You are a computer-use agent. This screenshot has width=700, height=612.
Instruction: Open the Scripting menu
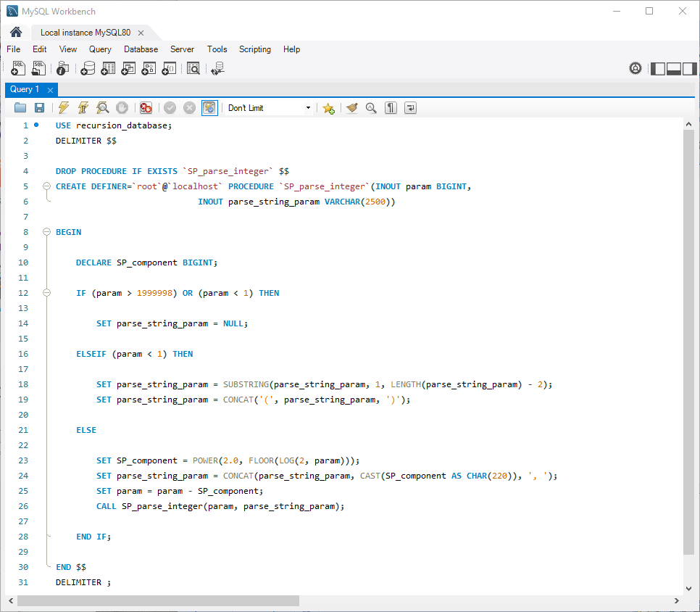click(254, 49)
